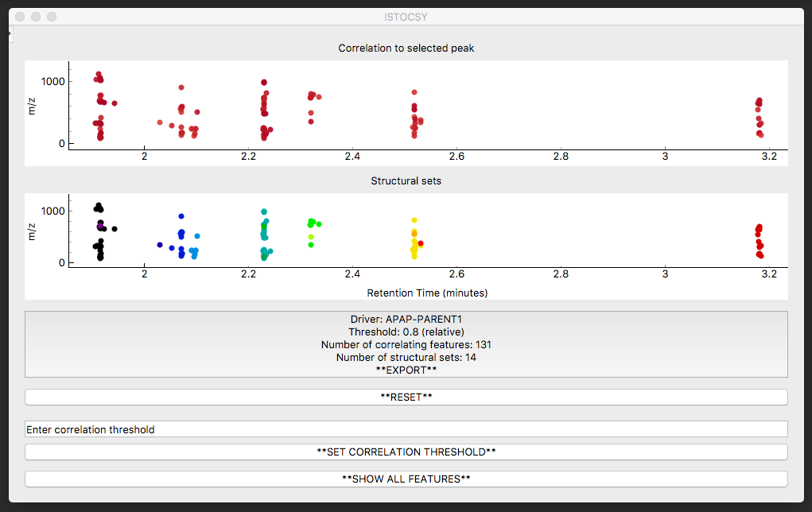
Task: Select topmost point near 2.07 in Correlation plot
Action: pyautogui.click(x=181, y=87)
